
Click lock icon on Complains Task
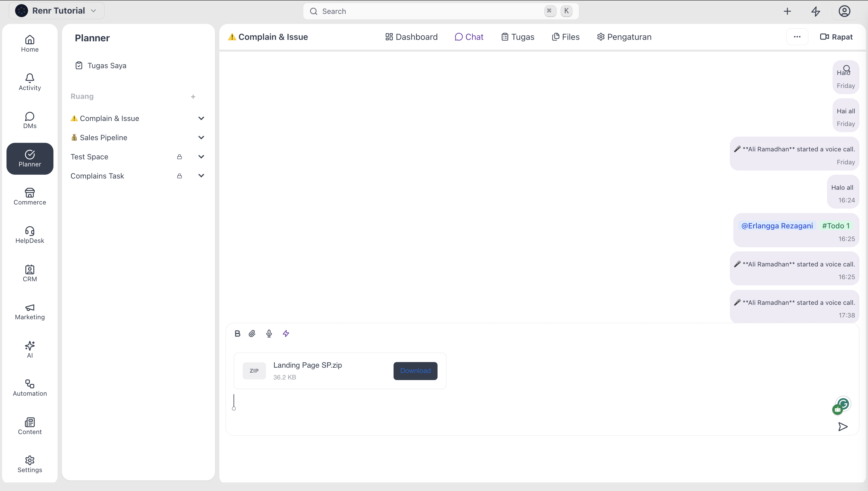(x=180, y=176)
